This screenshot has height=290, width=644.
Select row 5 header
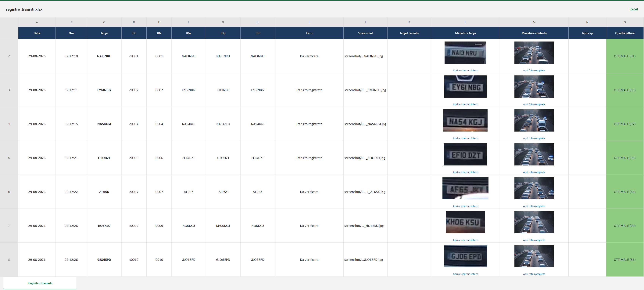(9, 158)
